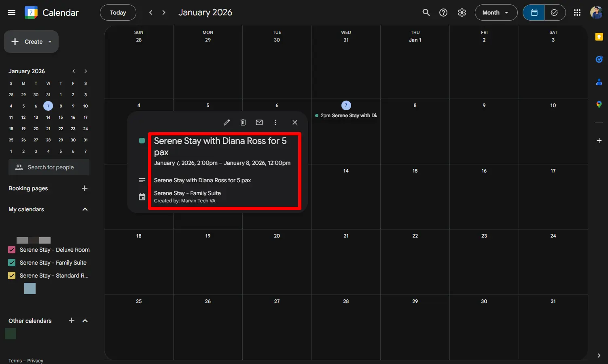Click the Search for people field
This screenshot has width=608, height=364.
pyautogui.click(x=49, y=167)
